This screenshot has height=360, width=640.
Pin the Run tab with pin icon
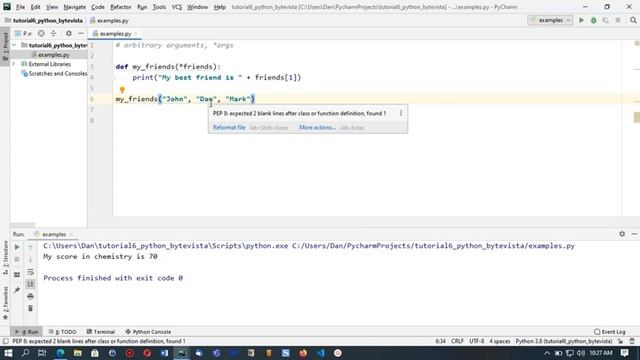point(17,290)
